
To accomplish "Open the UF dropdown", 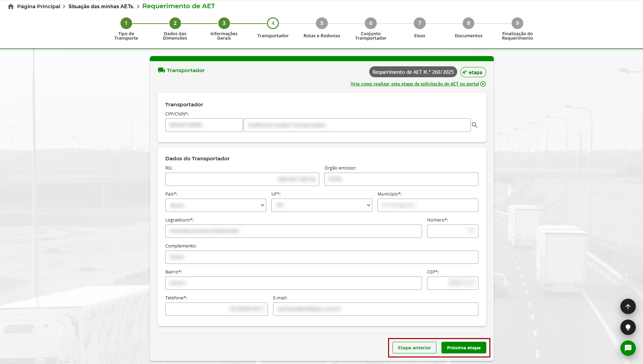I will point(322,205).
